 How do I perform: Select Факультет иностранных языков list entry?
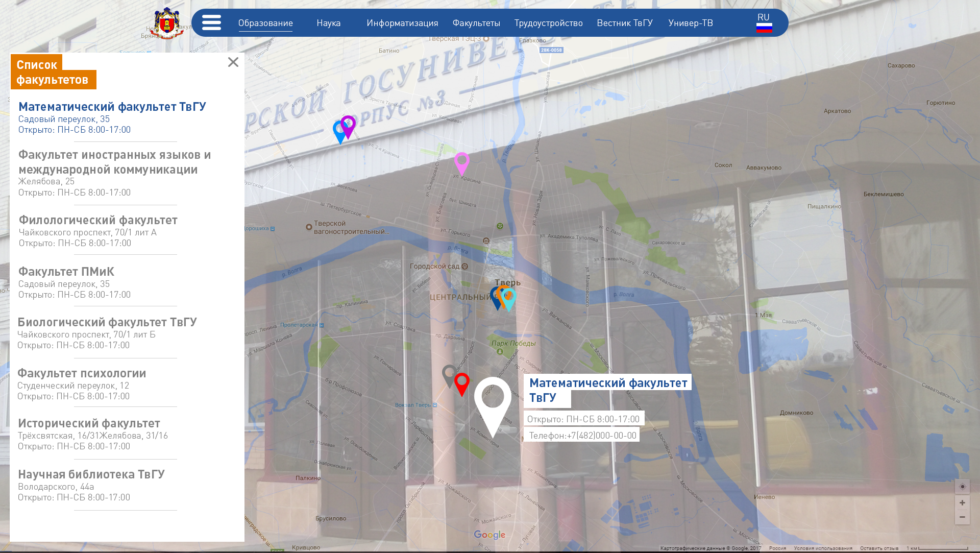pos(115,162)
